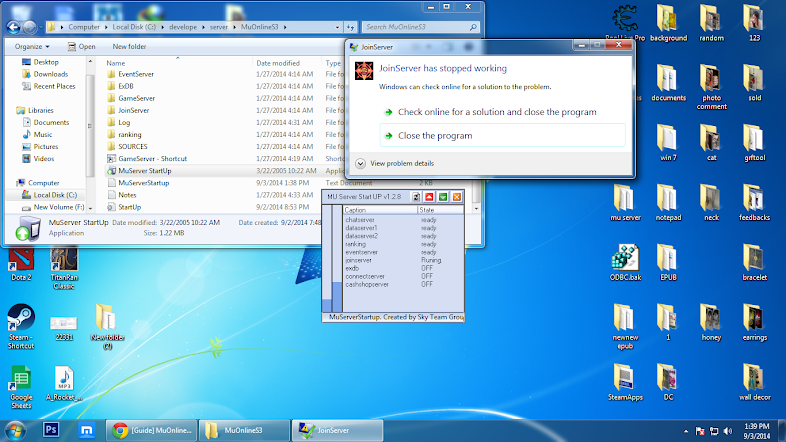Open the address bar history dropdown arrow
This screenshot has width=786, height=442.
[x=337, y=27]
